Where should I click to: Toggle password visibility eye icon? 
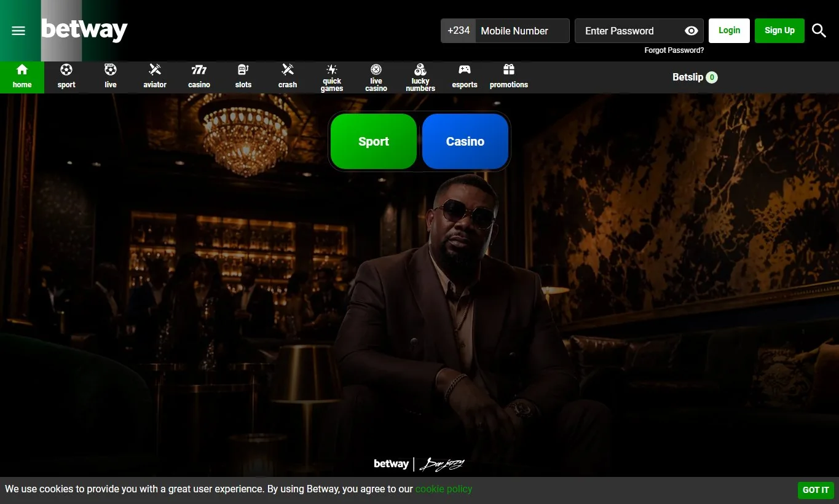click(691, 31)
